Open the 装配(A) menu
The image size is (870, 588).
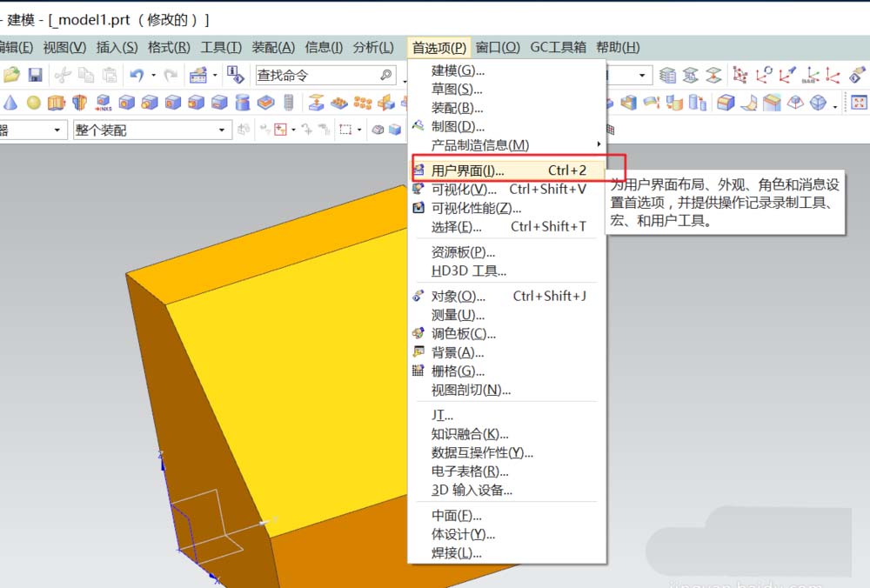coord(273,48)
